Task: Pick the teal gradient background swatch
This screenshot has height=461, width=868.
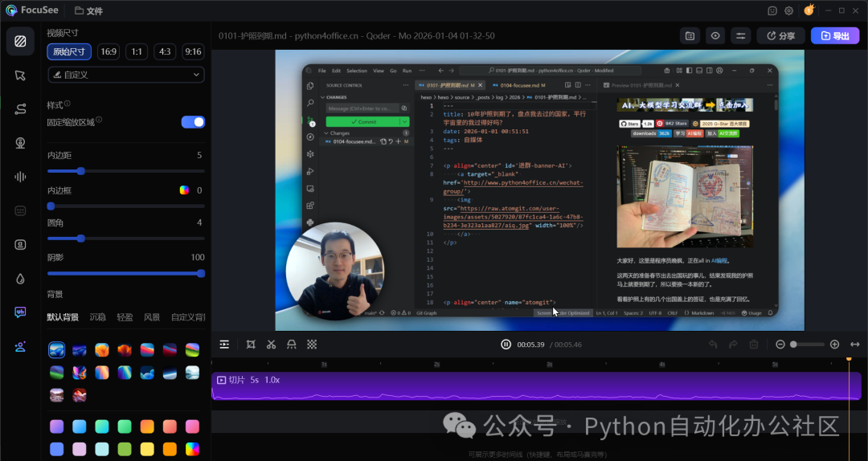Action: pyautogui.click(x=102, y=426)
